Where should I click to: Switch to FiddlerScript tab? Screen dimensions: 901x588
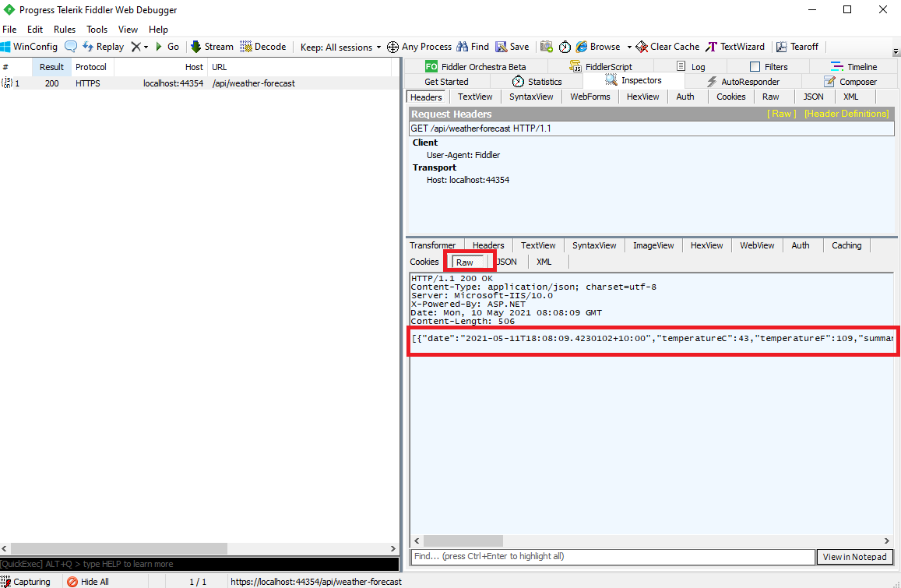pos(600,67)
